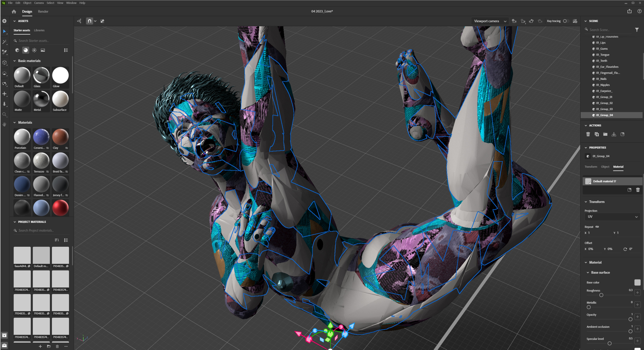Filter starter assets by models
Viewport: 644px width, 350px height.
coord(17,50)
